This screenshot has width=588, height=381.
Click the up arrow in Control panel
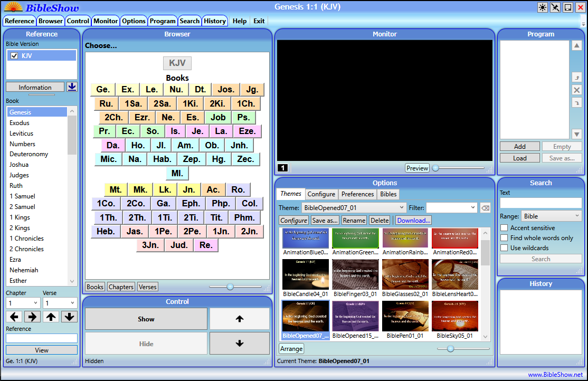coord(239,319)
